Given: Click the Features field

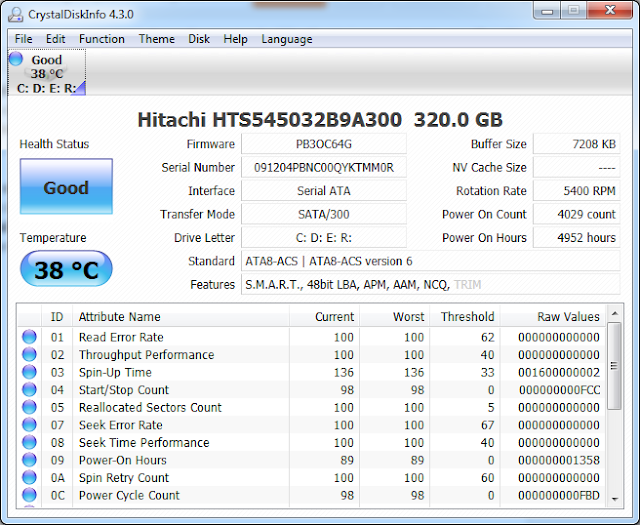Looking at the screenshot, I should point(431,285).
